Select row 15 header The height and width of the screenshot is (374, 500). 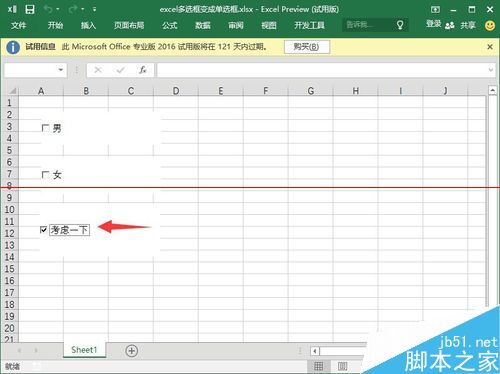9,269
